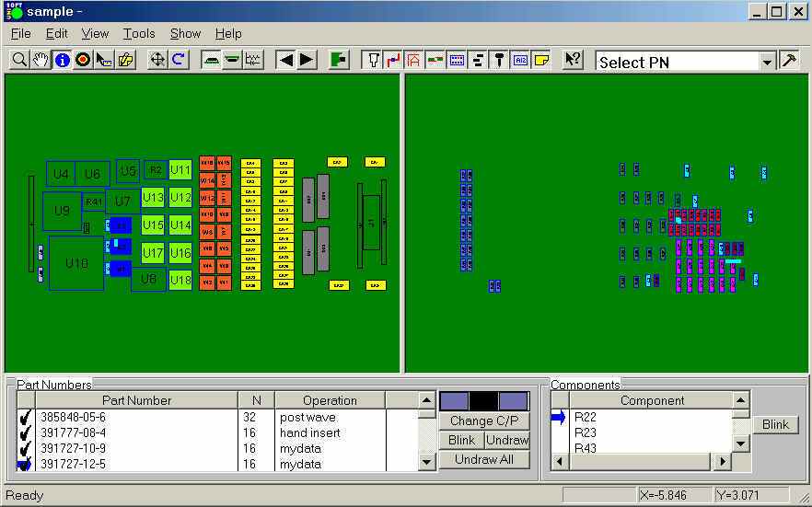Open the Show menu
812x507 pixels.
pyautogui.click(x=185, y=34)
